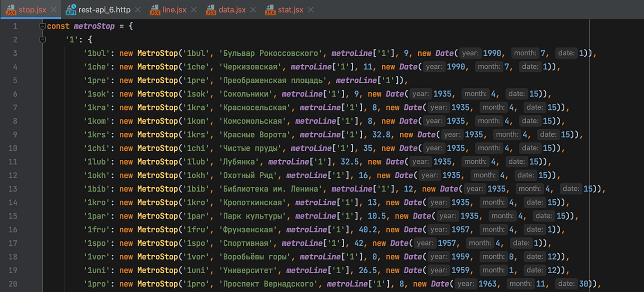Screen dimensions: 644x292
Task: Click the MetroStop class name on line 20
Action: (x=157, y=284)
